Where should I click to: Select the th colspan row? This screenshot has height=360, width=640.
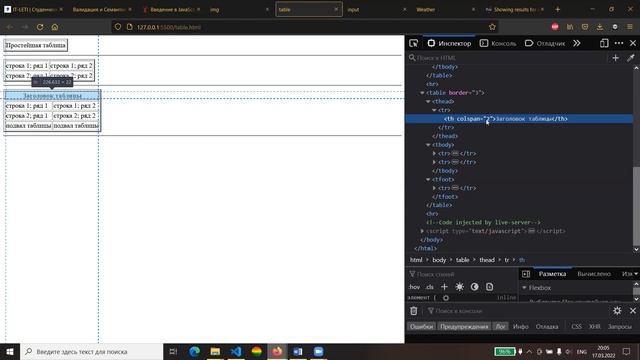pos(519,119)
